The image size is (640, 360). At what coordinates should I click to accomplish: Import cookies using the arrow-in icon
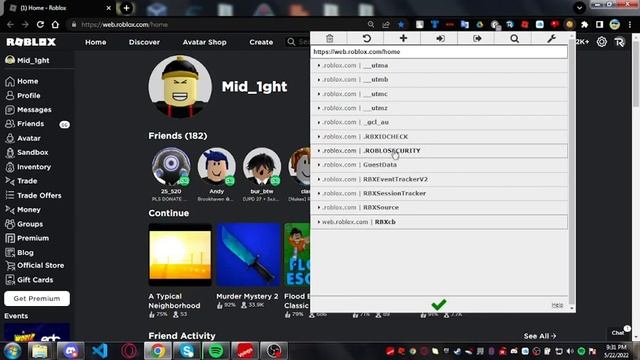440,38
